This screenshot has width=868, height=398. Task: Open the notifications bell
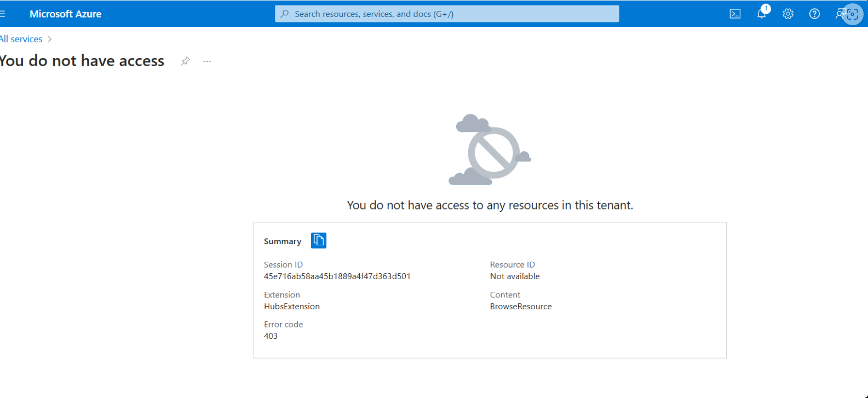pos(762,13)
